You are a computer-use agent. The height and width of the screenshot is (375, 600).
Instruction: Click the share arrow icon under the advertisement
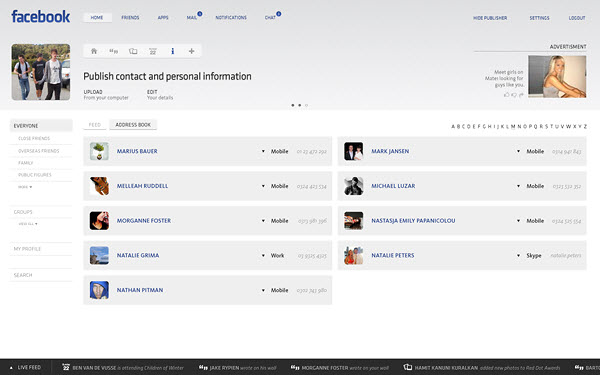(x=521, y=95)
